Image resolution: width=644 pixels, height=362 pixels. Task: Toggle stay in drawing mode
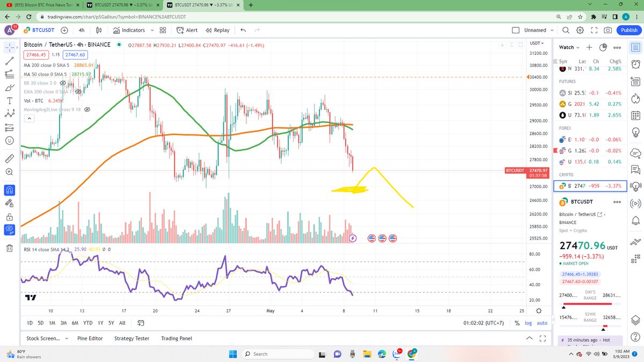(x=10, y=203)
